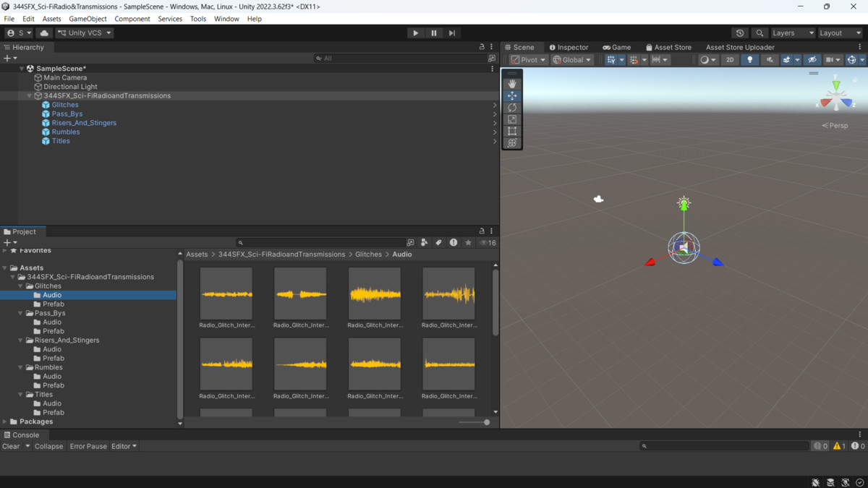Click the grid visibility icon in Scene toolbar
The height and width of the screenshot is (488, 868).
click(x=611, y=60)
